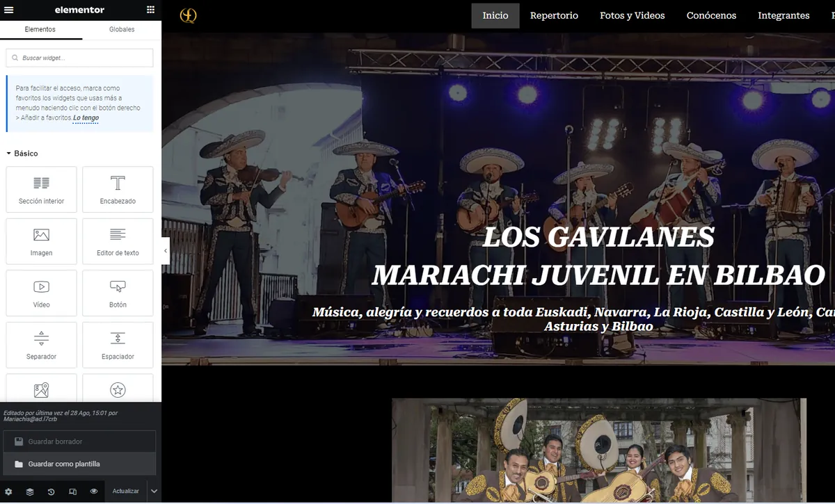835x504 pixels.
Task: Select the Botón widget
Action: pos(118,293)
